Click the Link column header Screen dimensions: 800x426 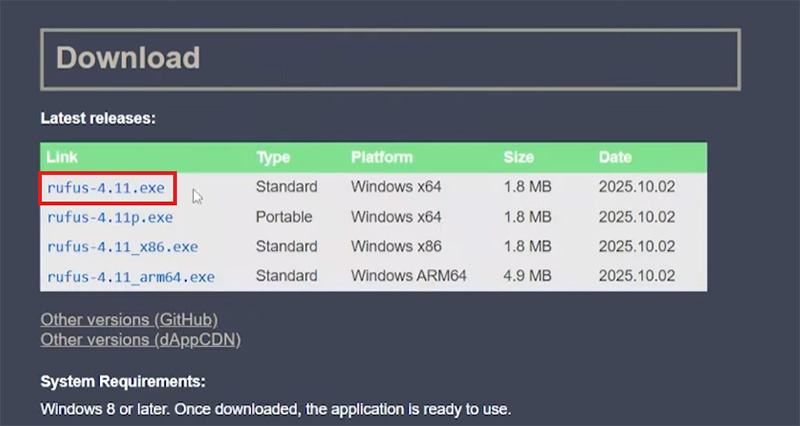[x=62, y=158]
